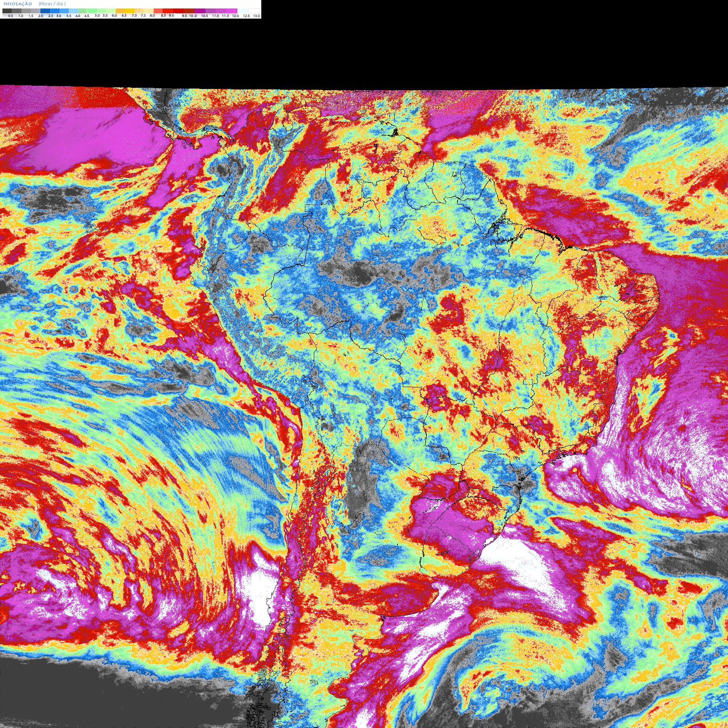Click the 9.0 legend value
This screenshot has height=728, width=728.
click(x=171, y=15)
